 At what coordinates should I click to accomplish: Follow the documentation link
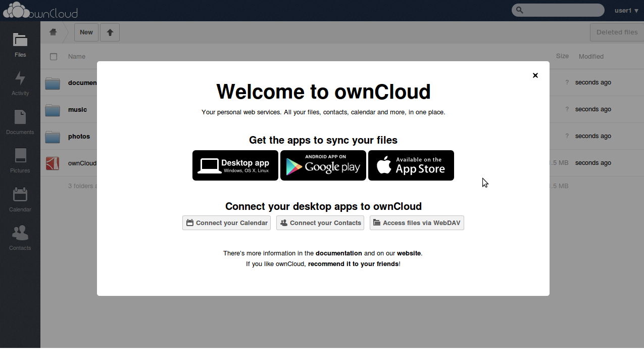[x=338, y=253]
